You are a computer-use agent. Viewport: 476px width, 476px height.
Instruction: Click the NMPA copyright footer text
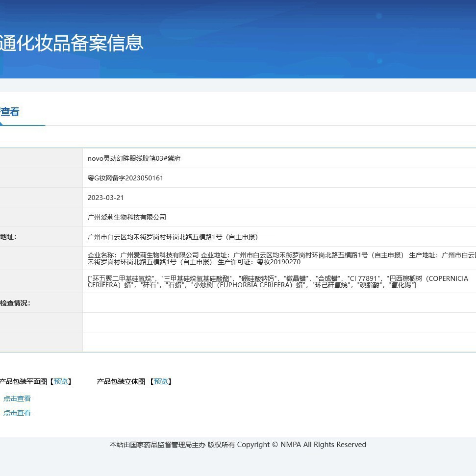coord(238,445)
